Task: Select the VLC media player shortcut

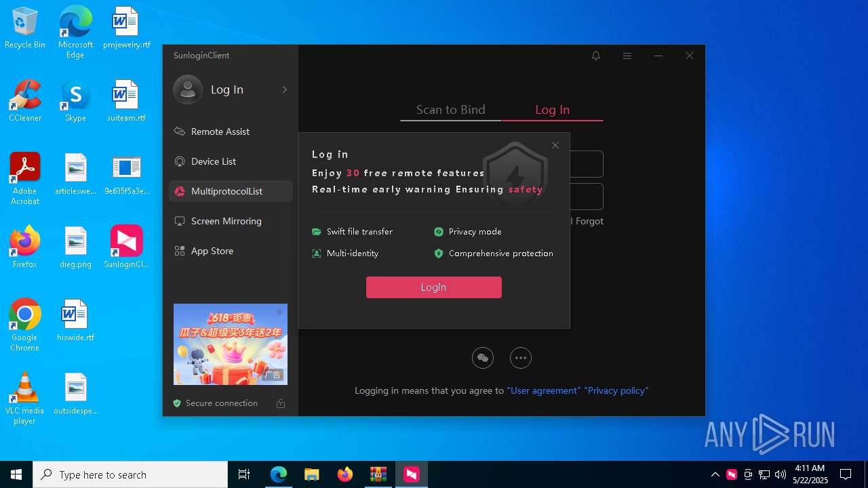Action: click(x=25, y=399)
